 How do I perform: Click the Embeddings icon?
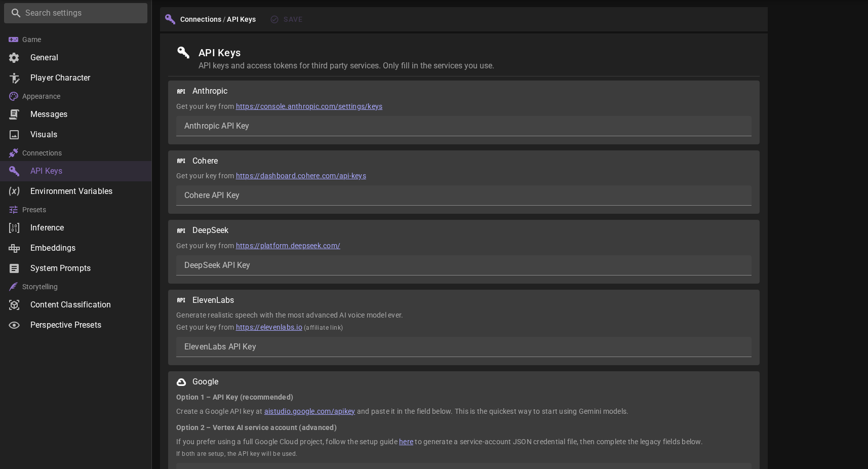(x=14, y=248)
